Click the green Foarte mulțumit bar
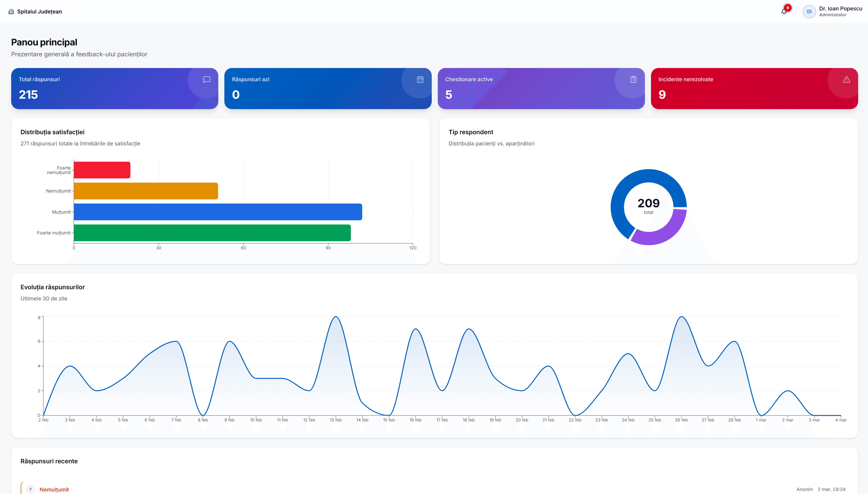This screenshot has width=868, height=494. click(212, 233)
